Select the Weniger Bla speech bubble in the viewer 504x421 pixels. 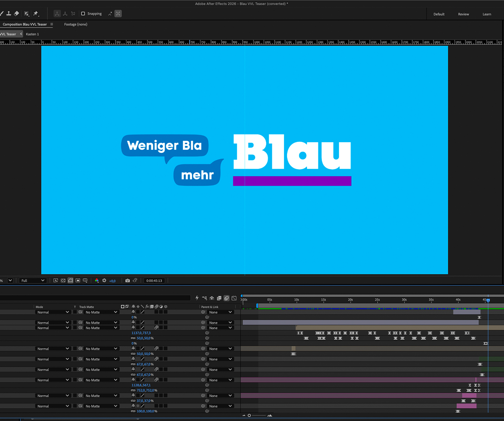[165, 146]
